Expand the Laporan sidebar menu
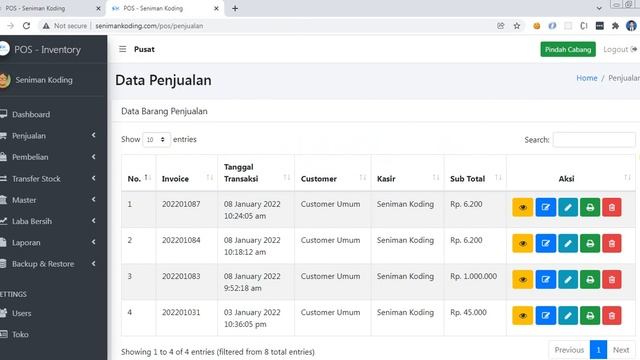Viewport: 640px width, 360px height. 48,242
